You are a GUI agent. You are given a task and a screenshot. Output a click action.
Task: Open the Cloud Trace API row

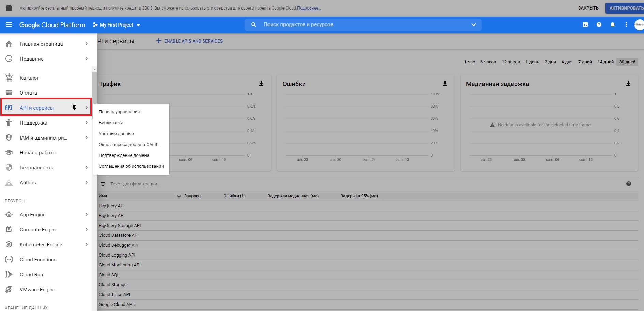coord(368,295)
